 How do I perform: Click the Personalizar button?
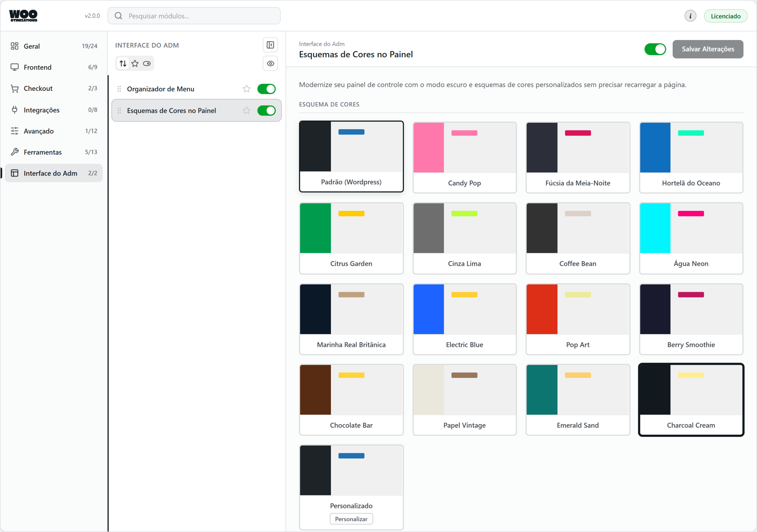tap(351, 519)
